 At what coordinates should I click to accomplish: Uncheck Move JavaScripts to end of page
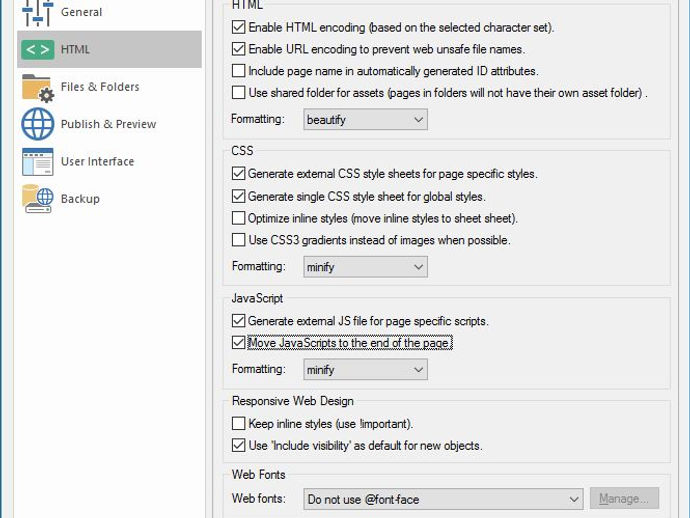pos(239,343)
